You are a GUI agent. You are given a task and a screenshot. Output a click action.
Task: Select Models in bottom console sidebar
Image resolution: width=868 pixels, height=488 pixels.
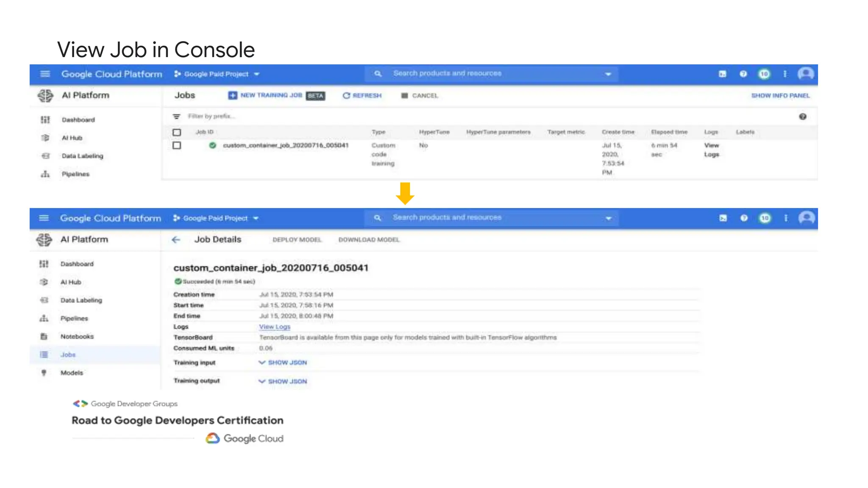pyautogui.click(x=72, y=373)
